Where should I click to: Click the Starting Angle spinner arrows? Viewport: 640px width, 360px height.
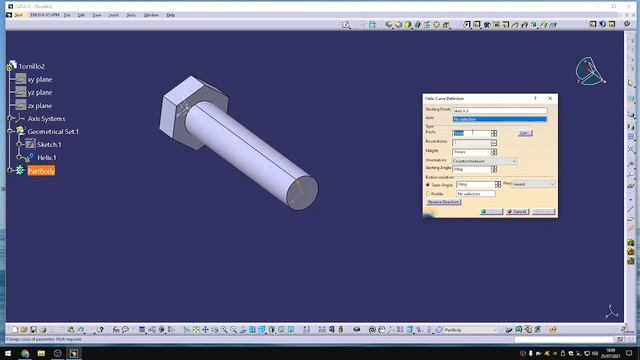click(494, 169)
